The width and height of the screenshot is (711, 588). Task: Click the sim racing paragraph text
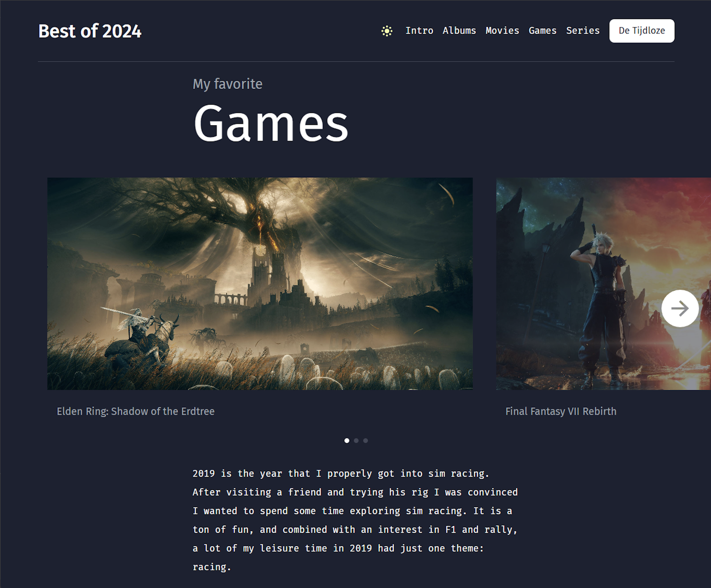(x=354, y=520)
